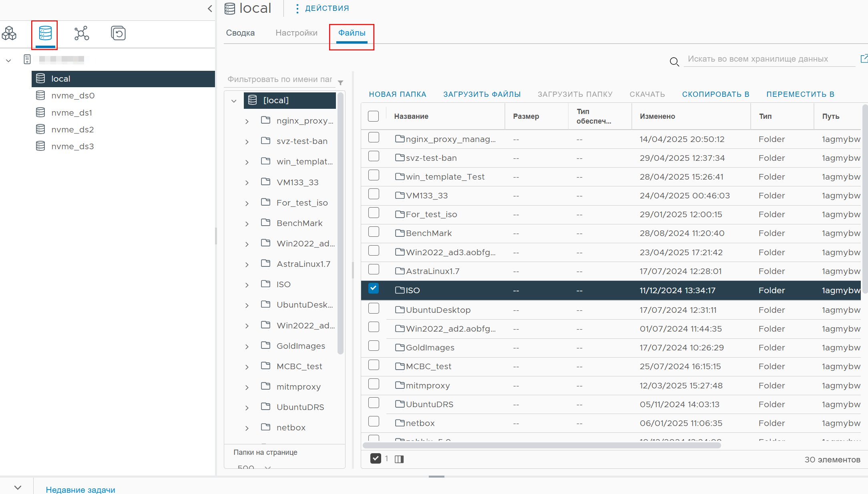
Task: Click the host server icon in tree
Action: 27,59
